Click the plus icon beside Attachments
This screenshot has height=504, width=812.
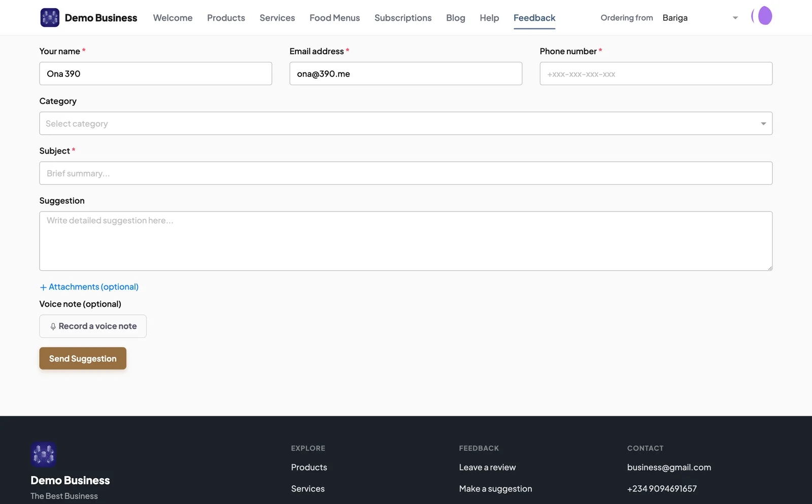pos(43,287)
